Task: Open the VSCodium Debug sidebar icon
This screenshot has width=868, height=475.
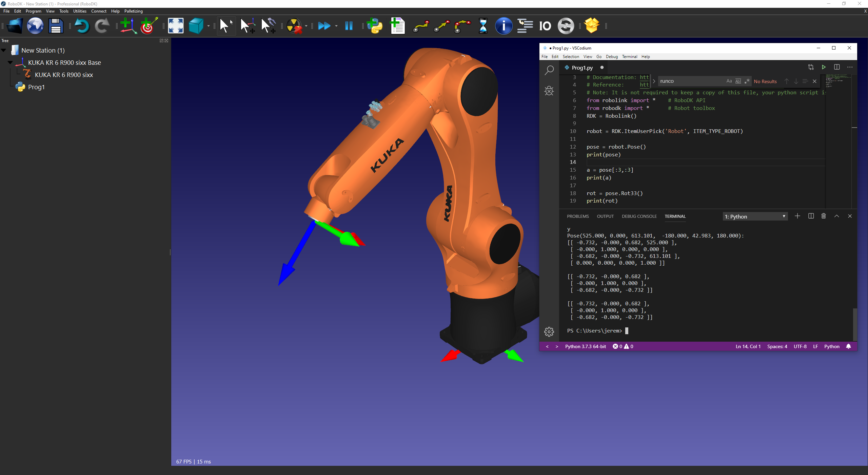Action: (549, 91)
